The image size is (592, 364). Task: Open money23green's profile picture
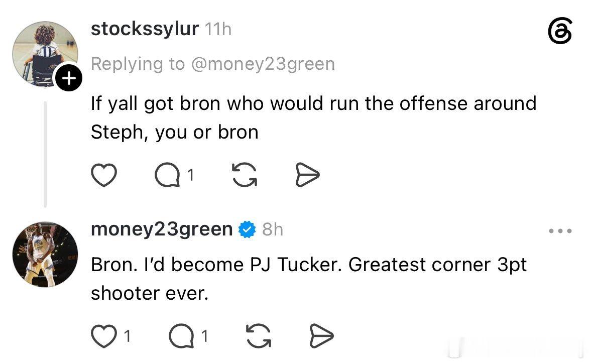pos(45,255)
